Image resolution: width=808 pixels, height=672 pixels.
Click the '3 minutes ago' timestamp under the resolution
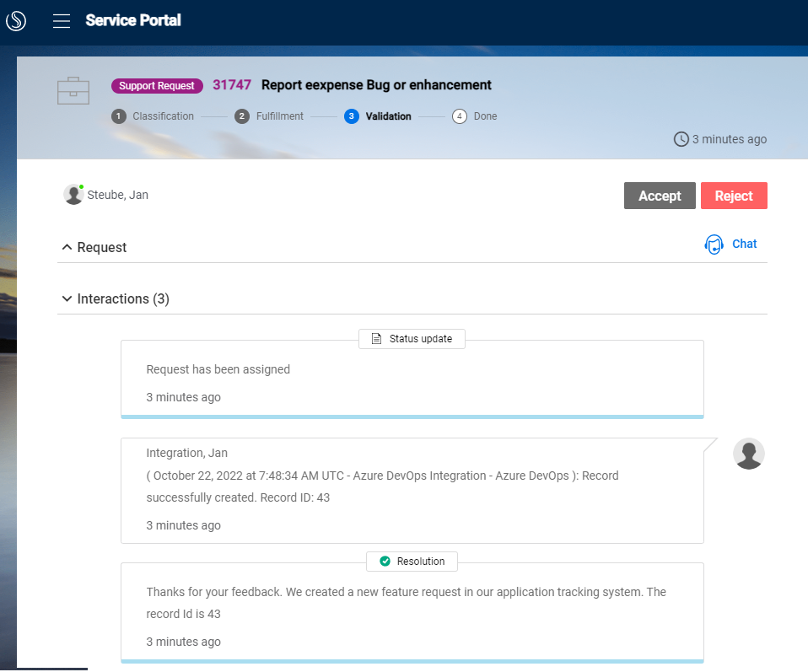pyautogui.click(x=183, y=641)
